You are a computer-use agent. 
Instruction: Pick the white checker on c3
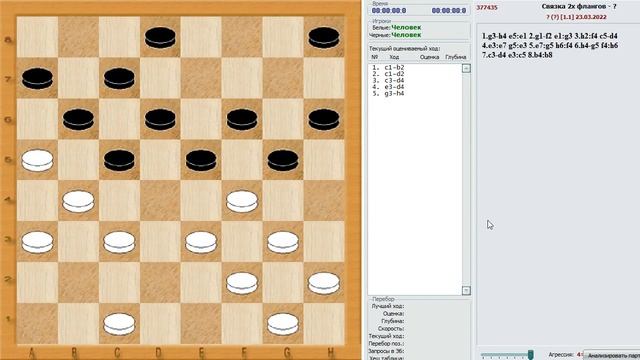(119, 242)
